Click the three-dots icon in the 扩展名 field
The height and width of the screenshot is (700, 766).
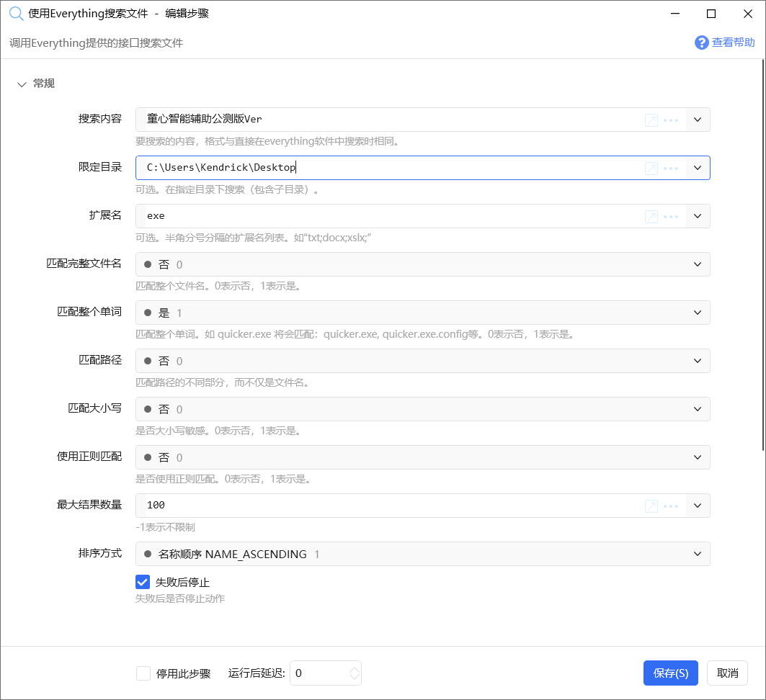[671, 217]
